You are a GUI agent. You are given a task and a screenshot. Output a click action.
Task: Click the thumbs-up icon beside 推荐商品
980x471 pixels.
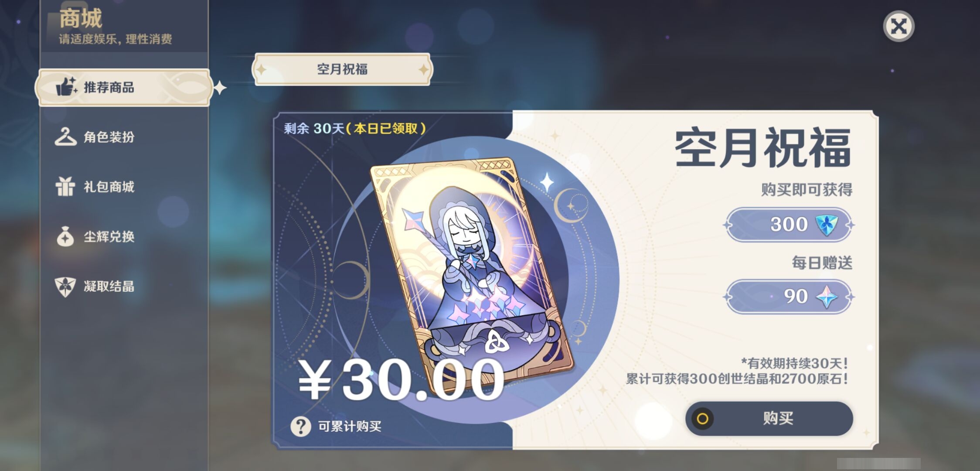coord(66,87)
